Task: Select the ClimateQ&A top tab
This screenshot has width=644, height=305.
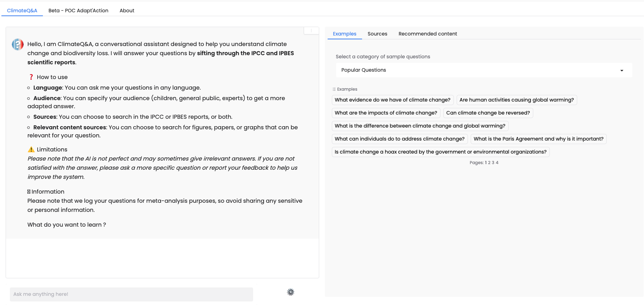Action: pos(22,11)
